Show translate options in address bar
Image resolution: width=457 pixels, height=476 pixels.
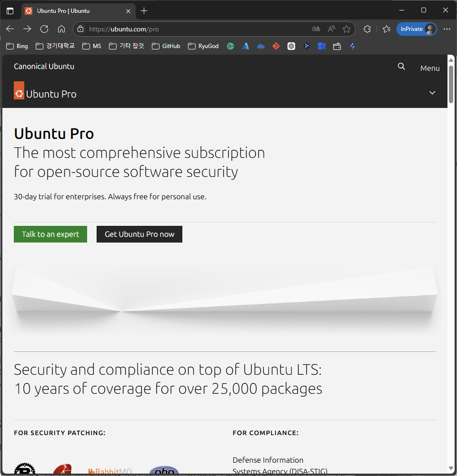pos(316,29)
